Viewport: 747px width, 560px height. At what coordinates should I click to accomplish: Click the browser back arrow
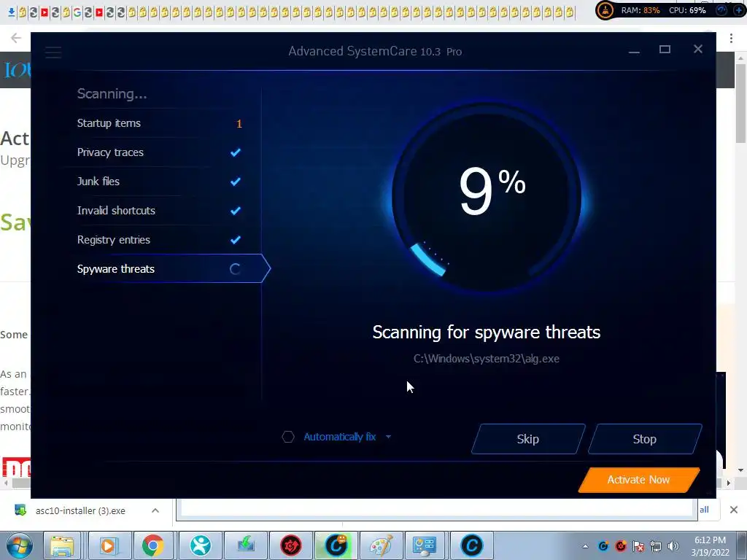click(16, 38)
